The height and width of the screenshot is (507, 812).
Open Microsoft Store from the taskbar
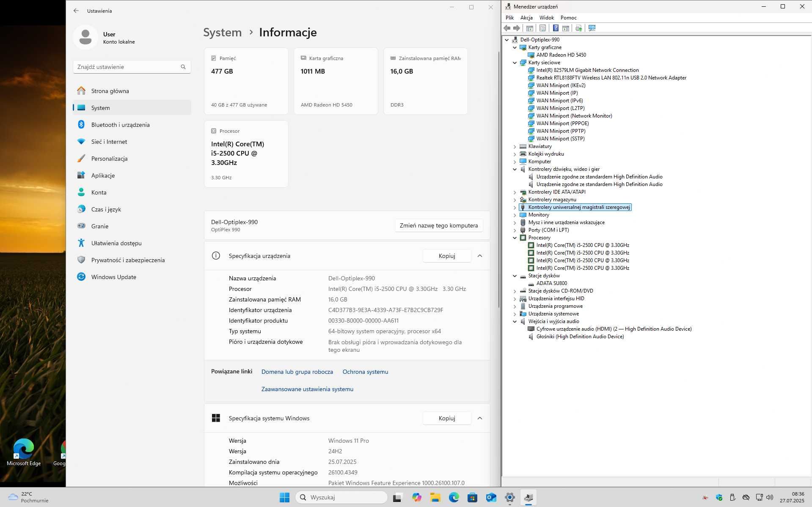[472, 497]
